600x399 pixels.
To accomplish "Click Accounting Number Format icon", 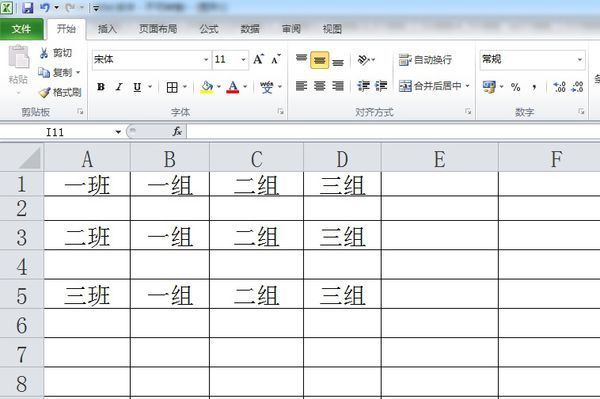I will pos(489,87).
